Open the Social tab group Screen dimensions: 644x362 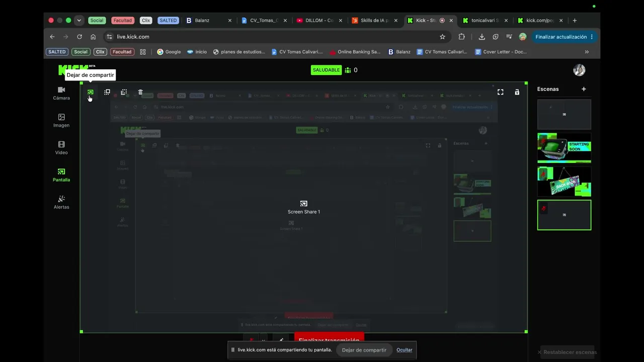point(97,21)
